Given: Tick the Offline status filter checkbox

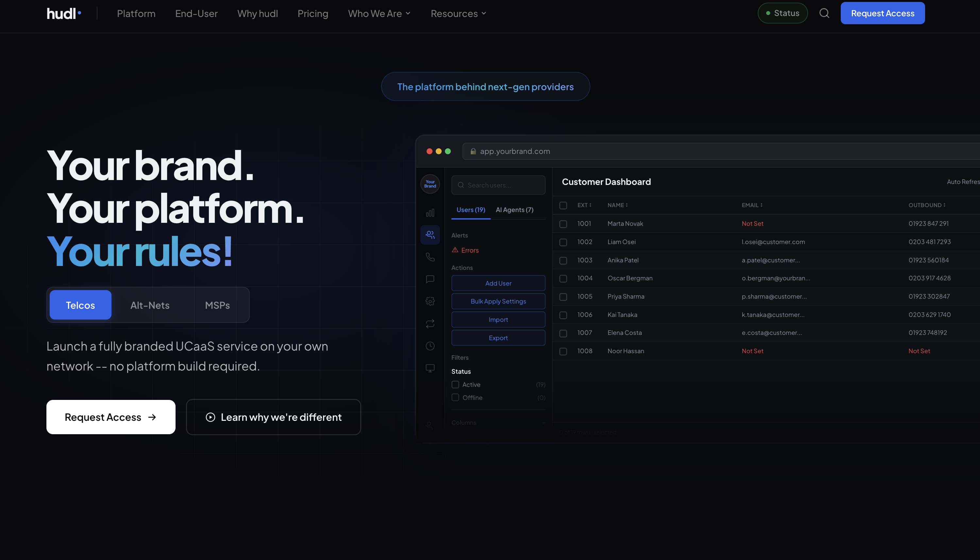Looking at the screenshot, I should (x=455, y=397).
